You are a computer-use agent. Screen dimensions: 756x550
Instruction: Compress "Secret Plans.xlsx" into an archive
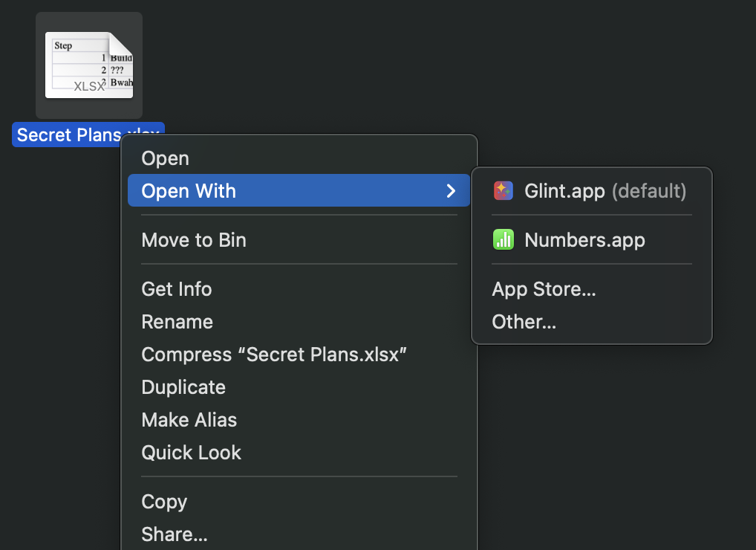coord(274,355)
